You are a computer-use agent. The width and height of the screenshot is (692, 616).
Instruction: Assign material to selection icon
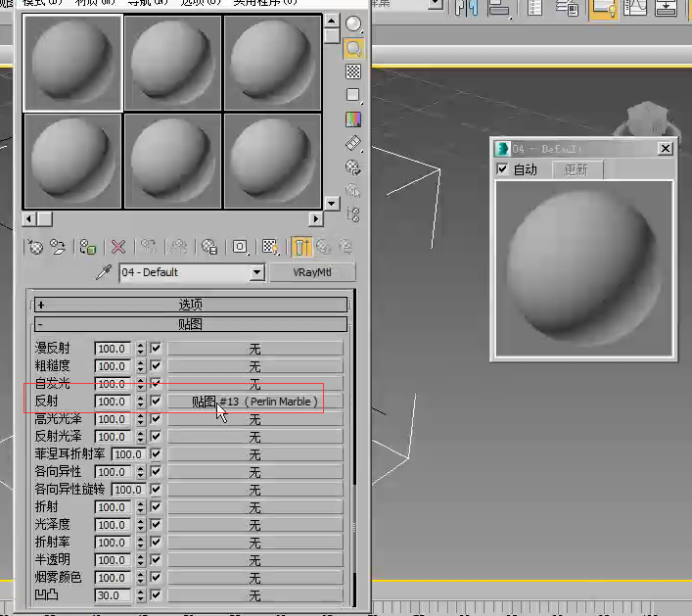coord(88,247)
